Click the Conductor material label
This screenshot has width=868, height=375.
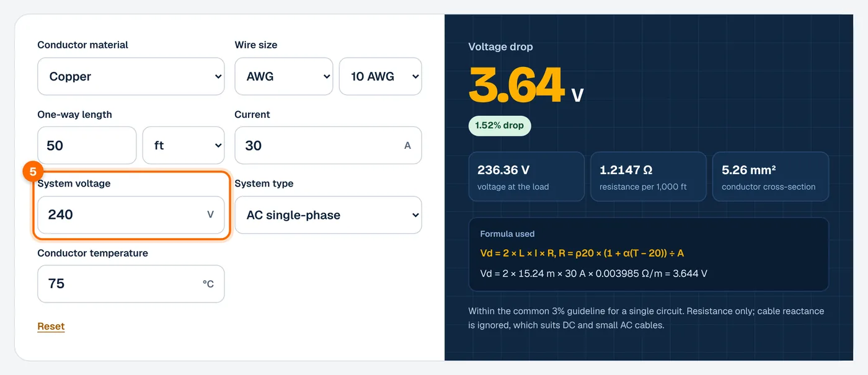pos(83,45)
